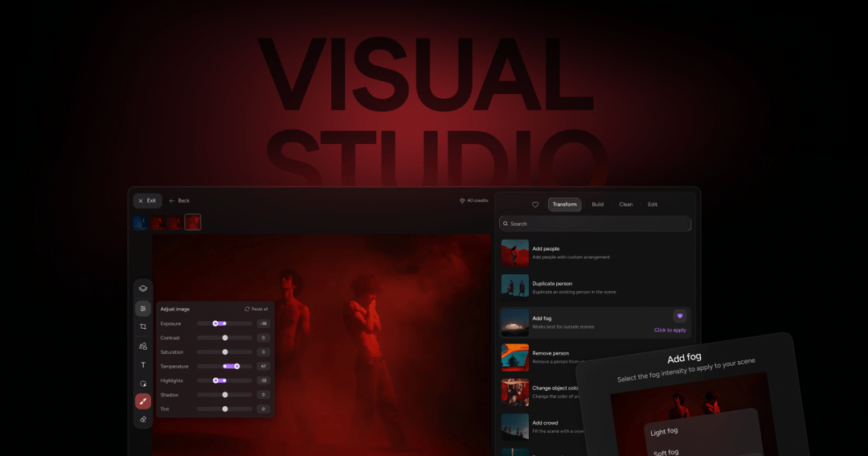Select the Add crowd option
Image resolution: width=868 pixels, height=456 pixels.
[542, 427]
